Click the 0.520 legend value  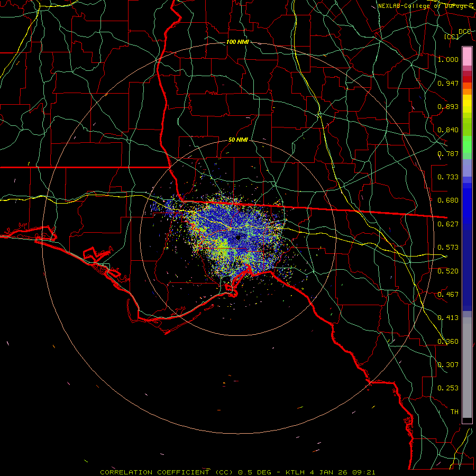(x=448, y=271)
